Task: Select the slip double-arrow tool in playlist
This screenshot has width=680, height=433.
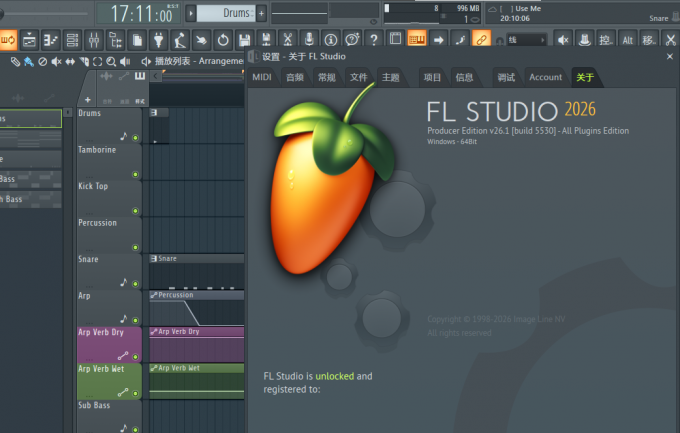Action: 70,62
